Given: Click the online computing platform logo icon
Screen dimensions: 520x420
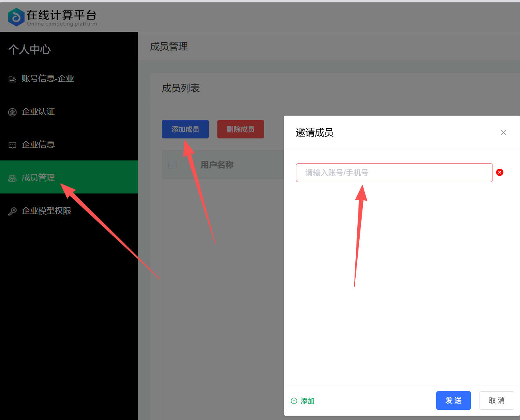Looking at the screenshot, I should pos(16,17).
